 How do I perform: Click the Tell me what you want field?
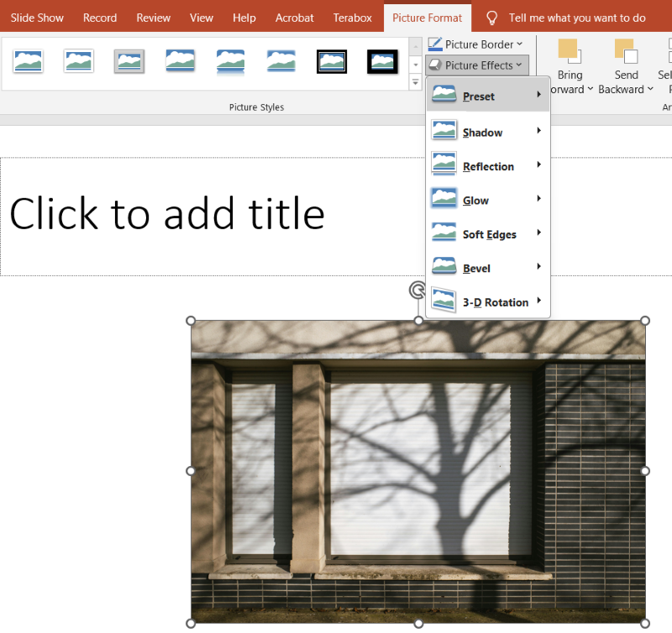[x=577, y=18]
